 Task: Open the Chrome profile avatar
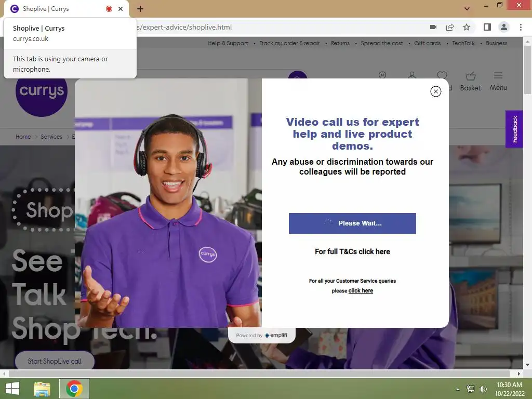tap(504, 27)
